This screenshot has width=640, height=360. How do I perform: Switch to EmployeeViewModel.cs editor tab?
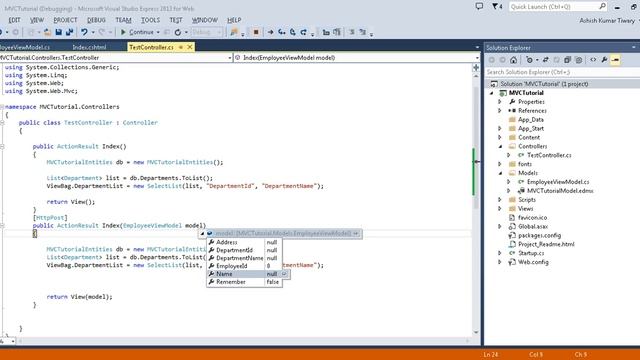25,47
